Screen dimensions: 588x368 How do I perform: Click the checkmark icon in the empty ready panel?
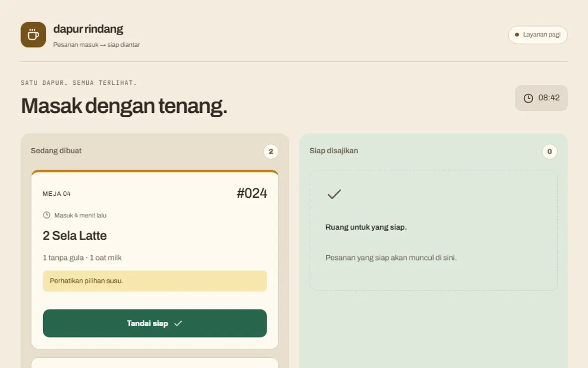coord(334,194)
